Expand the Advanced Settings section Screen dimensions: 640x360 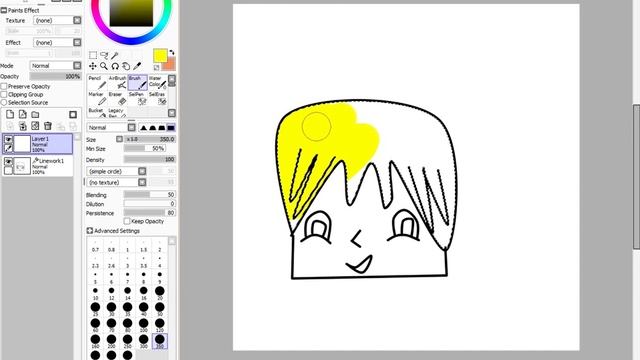coord(90,231)
